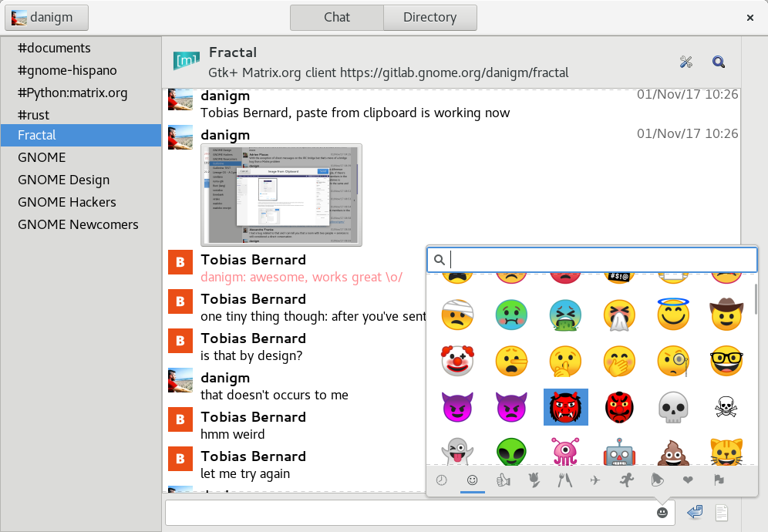The image size is (768, 532).
Task: Click the attach file document icon
Action: tap(722, 512)
